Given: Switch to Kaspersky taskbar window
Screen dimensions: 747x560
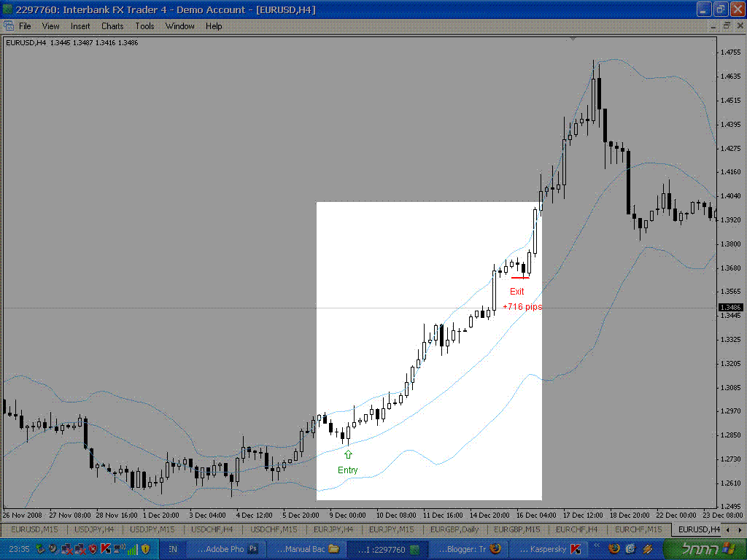Looking at the screenshot, I should pos(549,549).
